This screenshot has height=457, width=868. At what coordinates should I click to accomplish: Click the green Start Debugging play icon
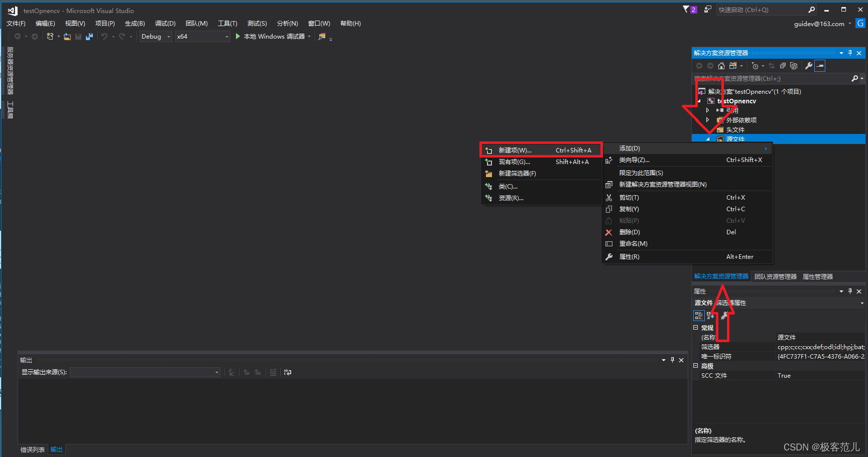[238, 36]
